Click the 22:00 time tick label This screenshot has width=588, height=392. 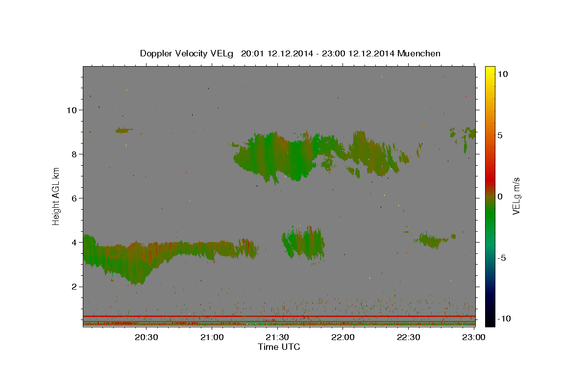pos(343,337)
